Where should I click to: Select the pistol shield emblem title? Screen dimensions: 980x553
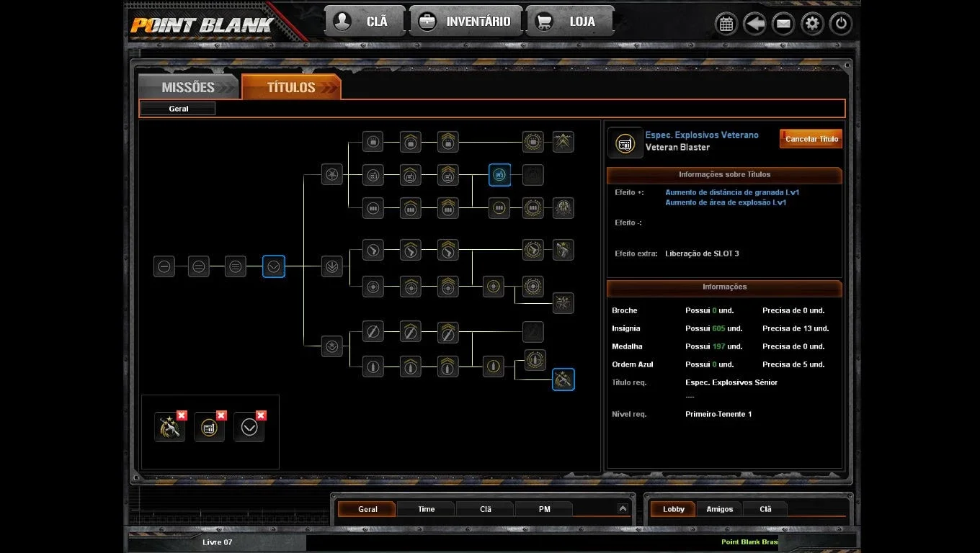click(x=563, y=250)
